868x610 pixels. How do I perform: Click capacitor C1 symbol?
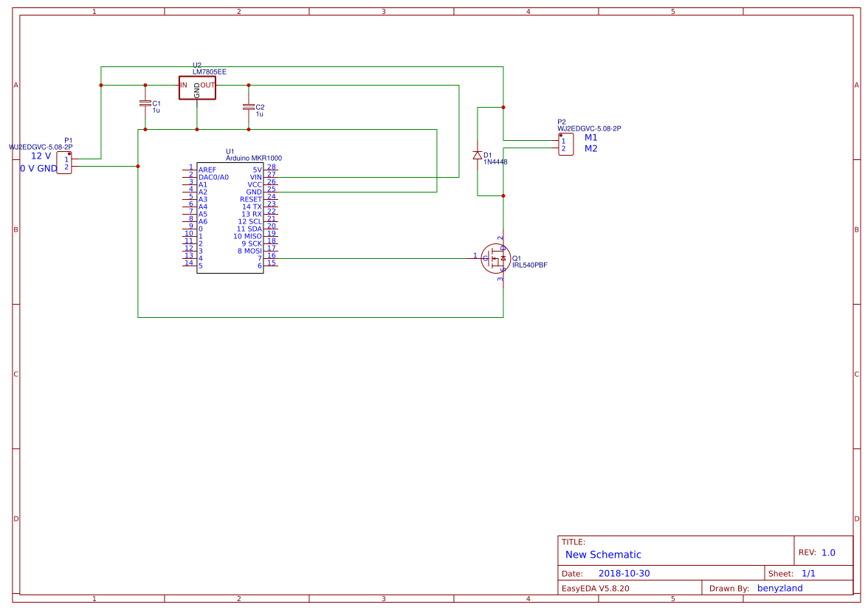[145, 104]
